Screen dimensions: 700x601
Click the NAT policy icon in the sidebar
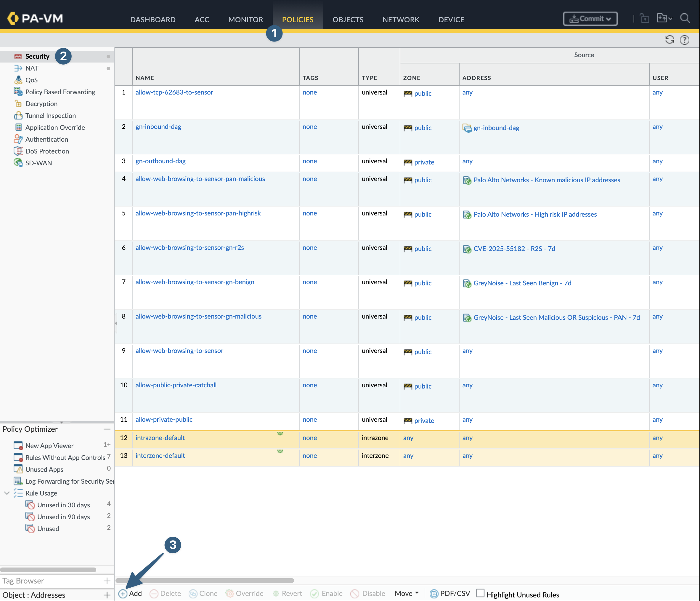pyautogui.click(x=18, y=68)
